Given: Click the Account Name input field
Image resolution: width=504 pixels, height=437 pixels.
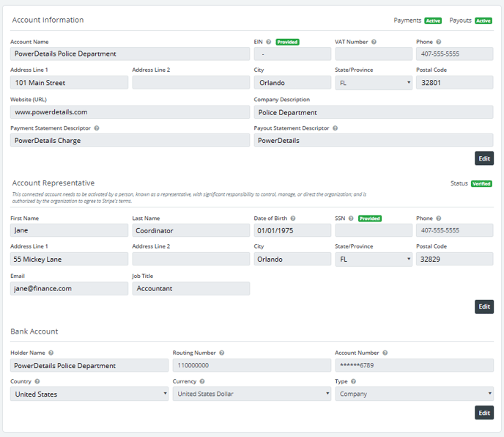Looking at the screenshot, I should coord(130,54).
